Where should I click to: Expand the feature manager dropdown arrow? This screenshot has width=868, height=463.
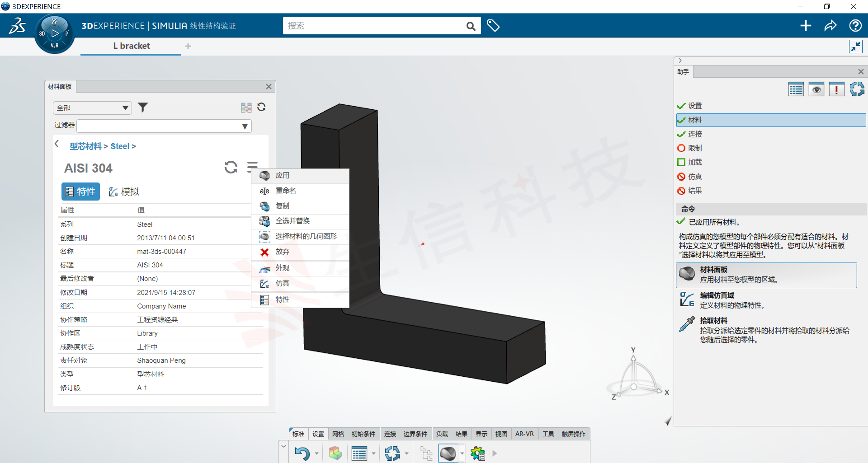373,454
